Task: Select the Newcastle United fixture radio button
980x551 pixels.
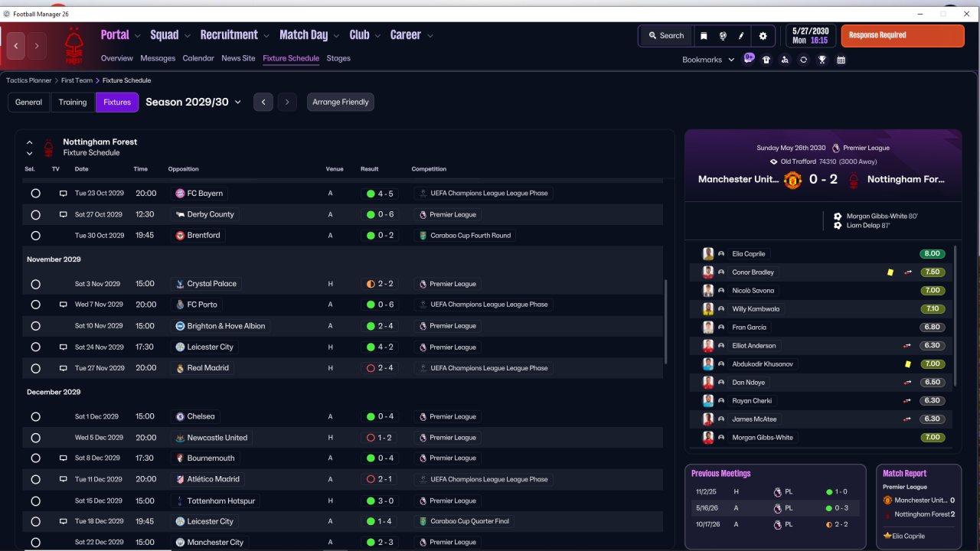Action: point(35,438)
